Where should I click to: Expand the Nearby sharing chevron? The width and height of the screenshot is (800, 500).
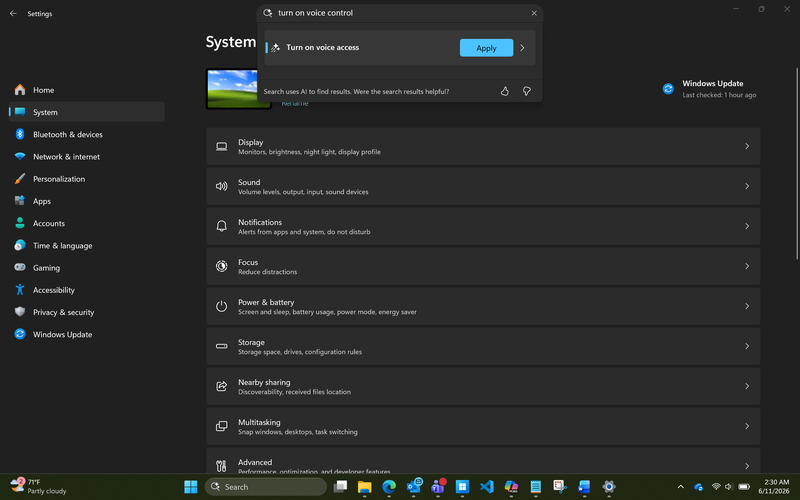(747, 386)
